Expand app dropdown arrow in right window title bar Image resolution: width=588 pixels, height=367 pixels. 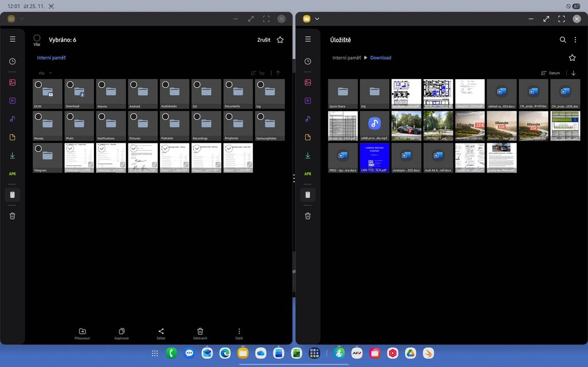(x=317, y=19)
